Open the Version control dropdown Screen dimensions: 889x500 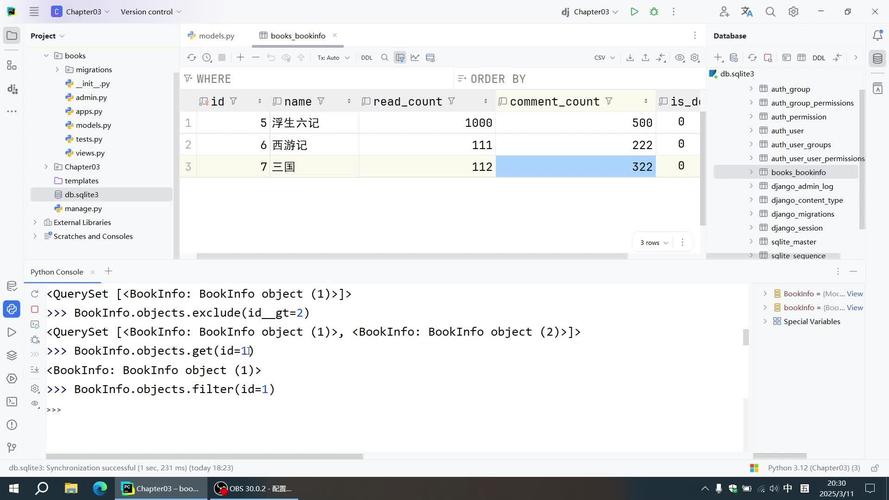(x=151, y=11)
